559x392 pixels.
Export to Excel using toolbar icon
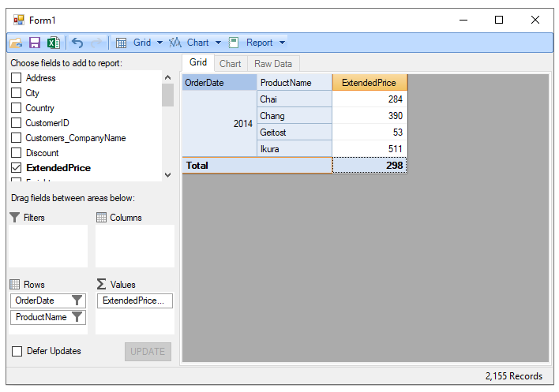[x=53, y=43]
